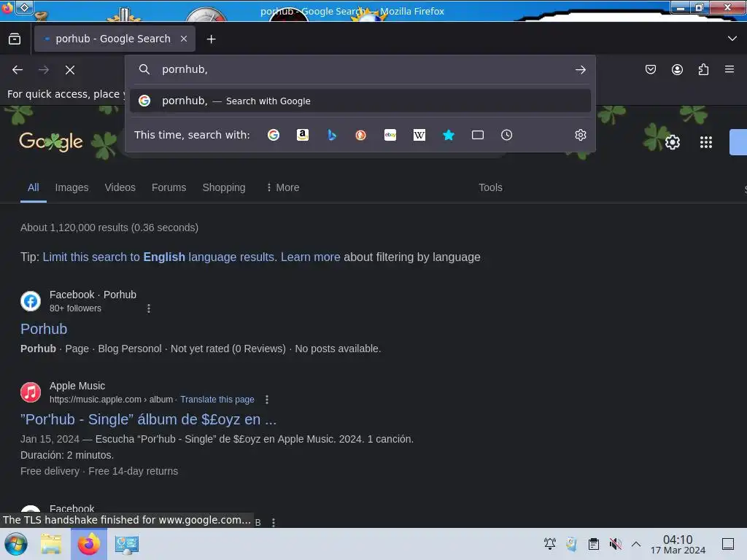Switch to the Images tab
The width and height of the screenshot is (747, 560).
pos(71,187)
